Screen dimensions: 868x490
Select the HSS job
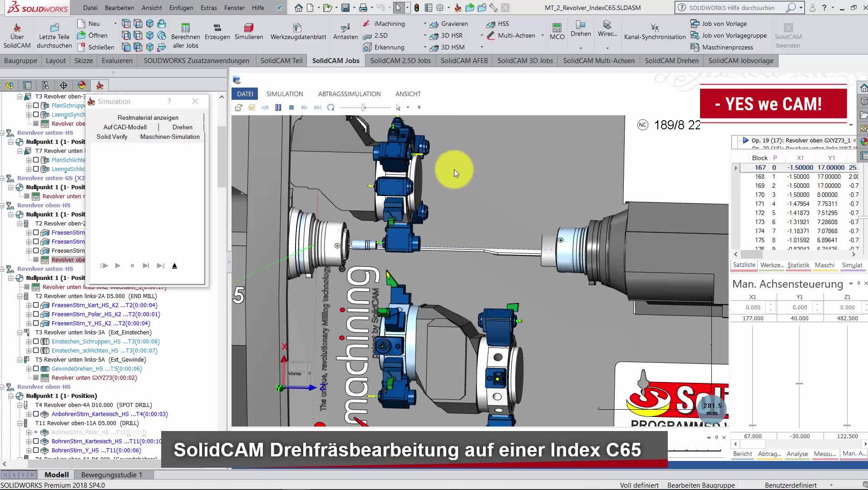pyautogui.click(x=498, y=24)
